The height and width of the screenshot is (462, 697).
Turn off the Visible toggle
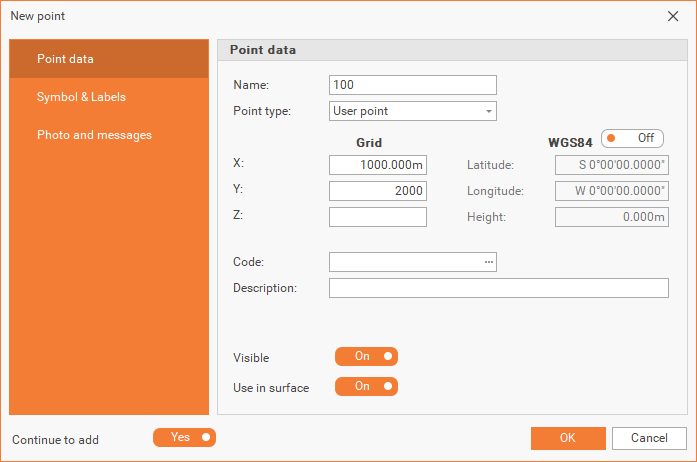point(366,357)
